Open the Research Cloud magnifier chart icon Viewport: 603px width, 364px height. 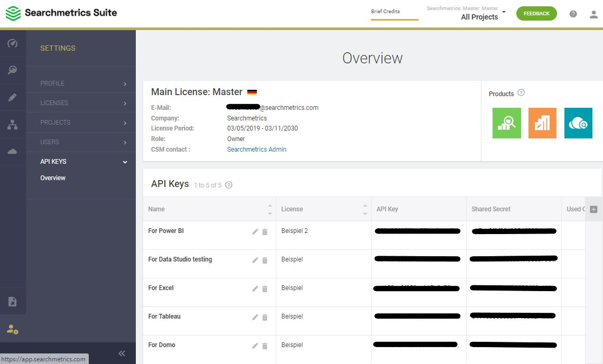point(12,70)
